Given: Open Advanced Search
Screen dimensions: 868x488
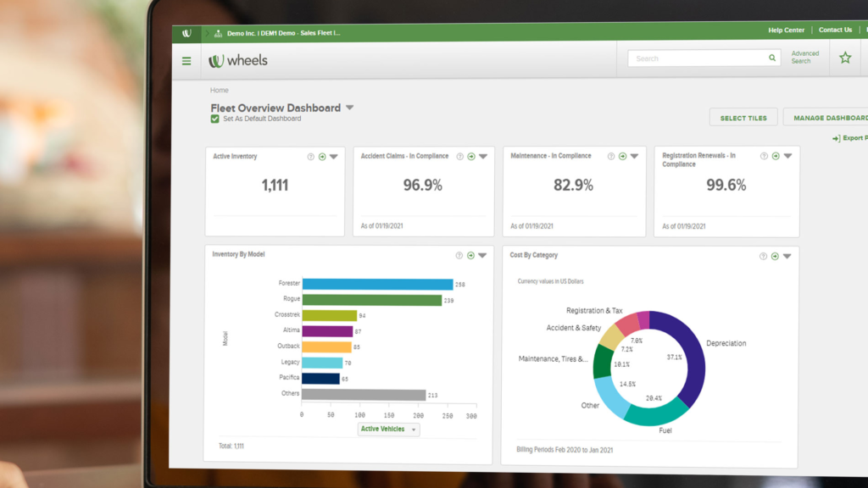Looking at the screenshot, I should [x=804, y=58].
